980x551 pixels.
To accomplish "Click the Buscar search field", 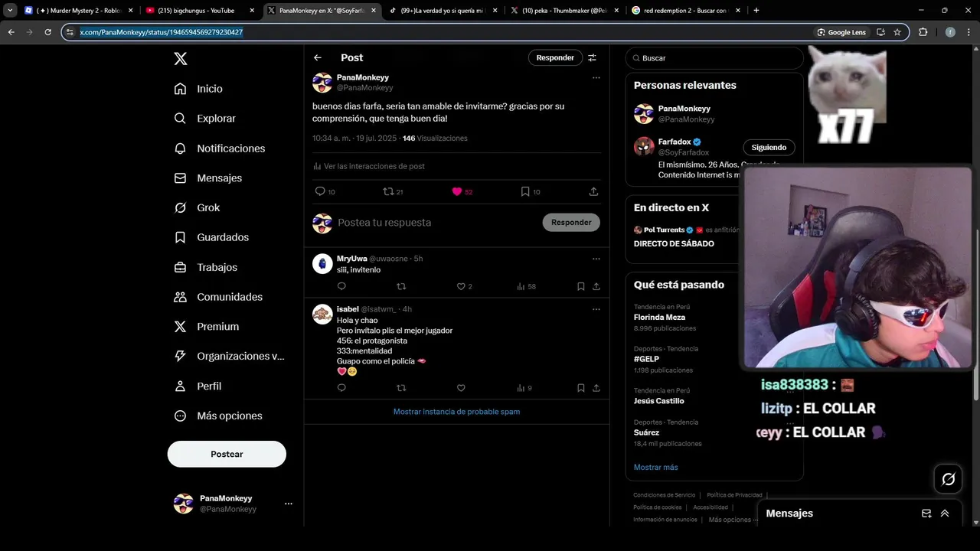I will click(714, 58).
